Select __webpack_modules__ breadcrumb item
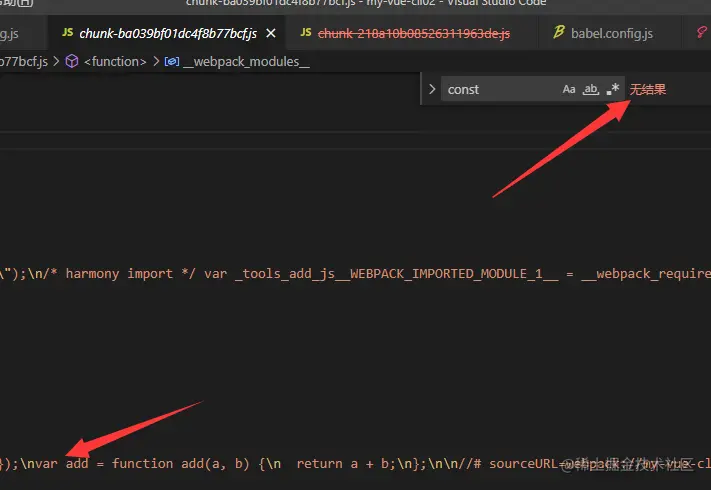Viewport: 711px width, 490px height. click(246, 61)
